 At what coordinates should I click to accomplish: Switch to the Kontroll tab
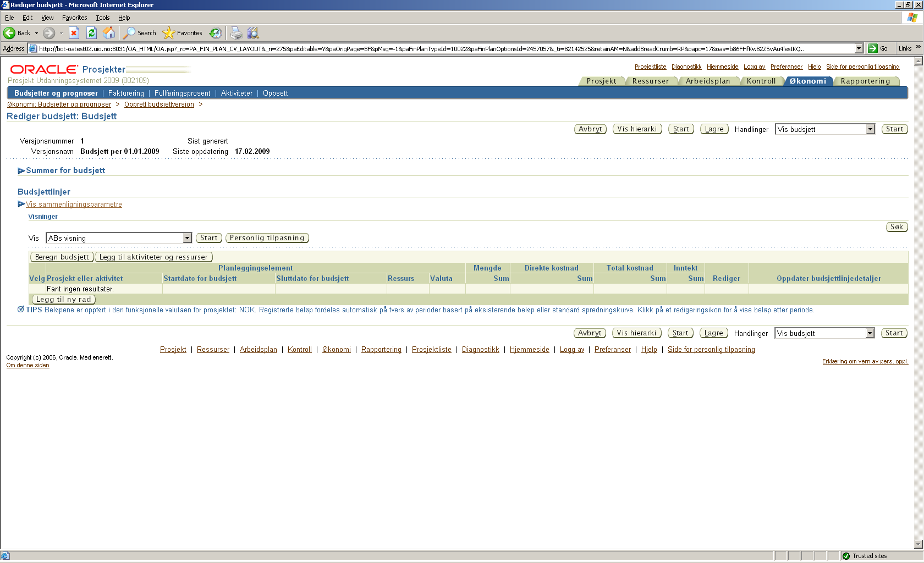click(761, 81)
